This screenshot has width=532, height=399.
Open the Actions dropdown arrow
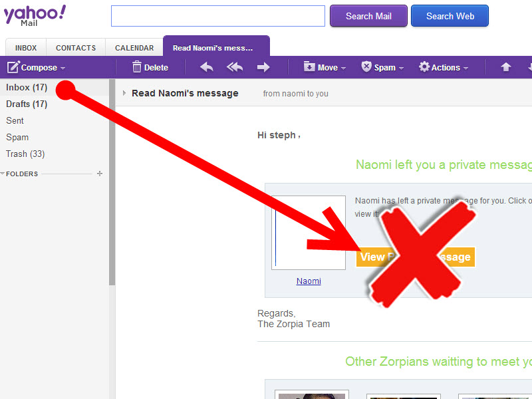tap(466, 68)
